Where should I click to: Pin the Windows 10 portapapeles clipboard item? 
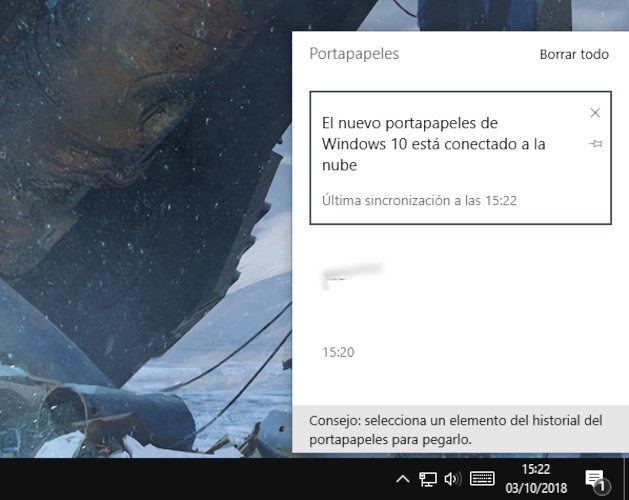point(596,144)
